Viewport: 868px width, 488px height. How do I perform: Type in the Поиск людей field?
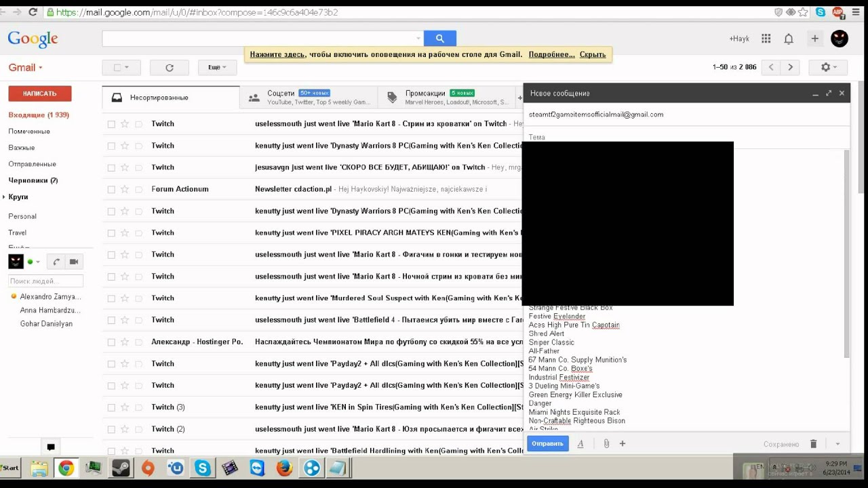(45, 281)
